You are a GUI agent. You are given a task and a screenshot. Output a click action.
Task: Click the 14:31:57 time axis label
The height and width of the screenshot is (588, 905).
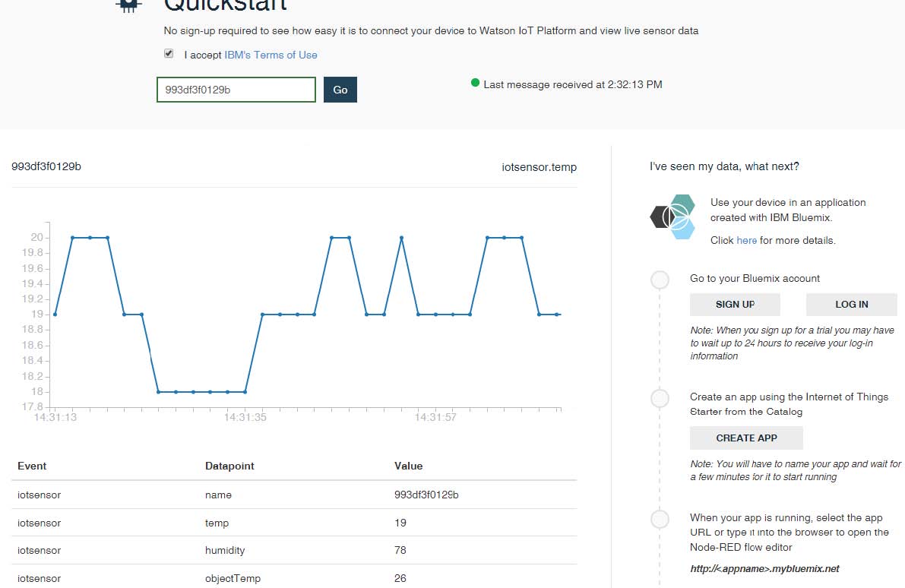[x=435, y=417]
